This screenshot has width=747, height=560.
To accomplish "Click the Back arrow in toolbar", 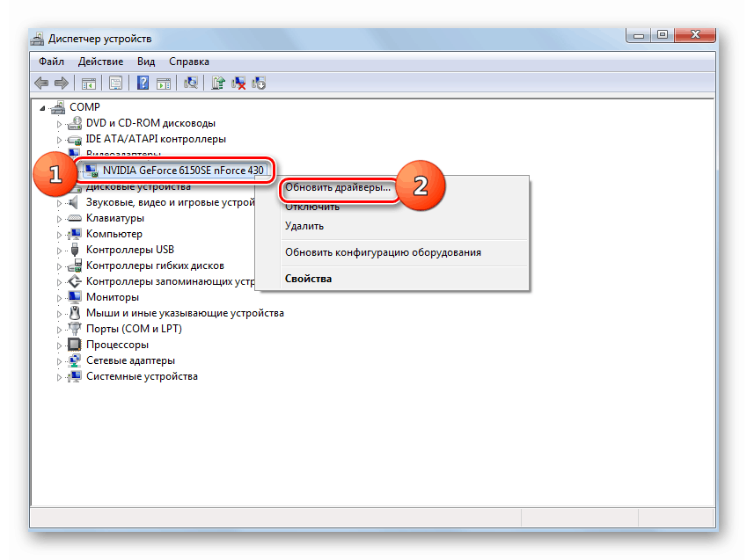I will pyautogui.click(x=40, y=83).
